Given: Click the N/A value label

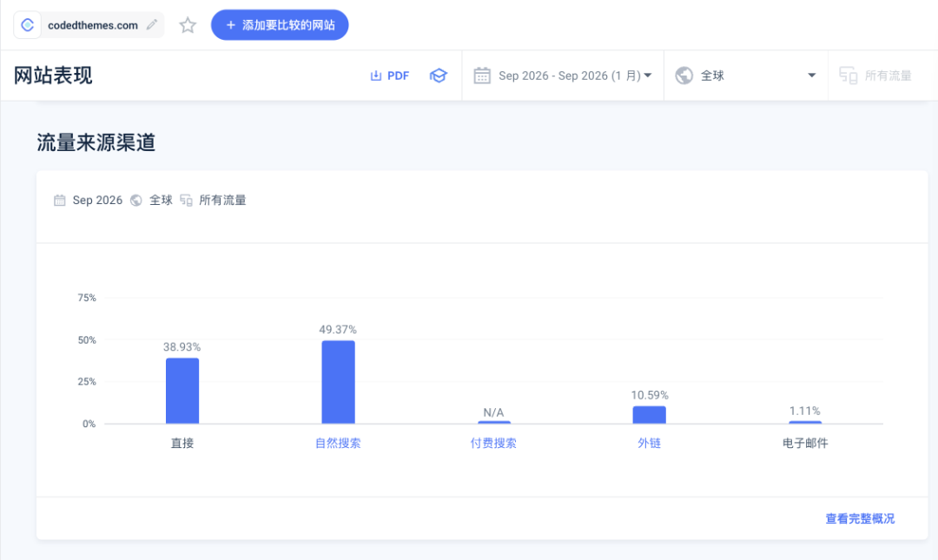Looking at the screenshot, I should coord(493,412).
